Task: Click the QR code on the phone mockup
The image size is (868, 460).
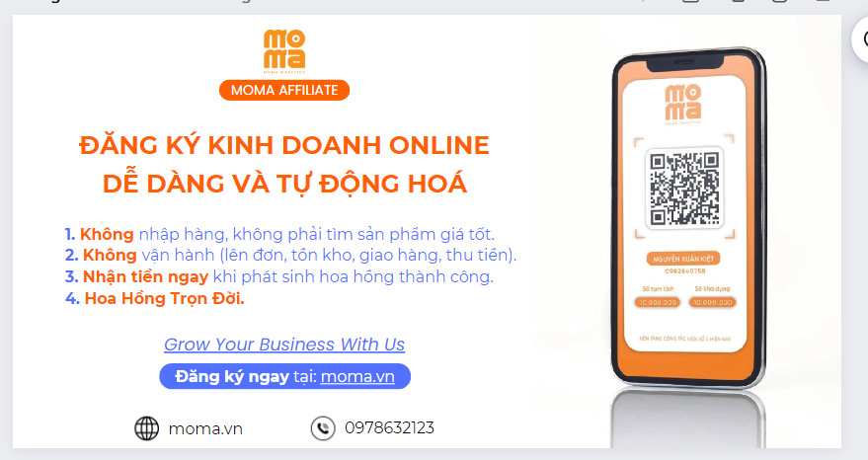Action: (684, 188)
